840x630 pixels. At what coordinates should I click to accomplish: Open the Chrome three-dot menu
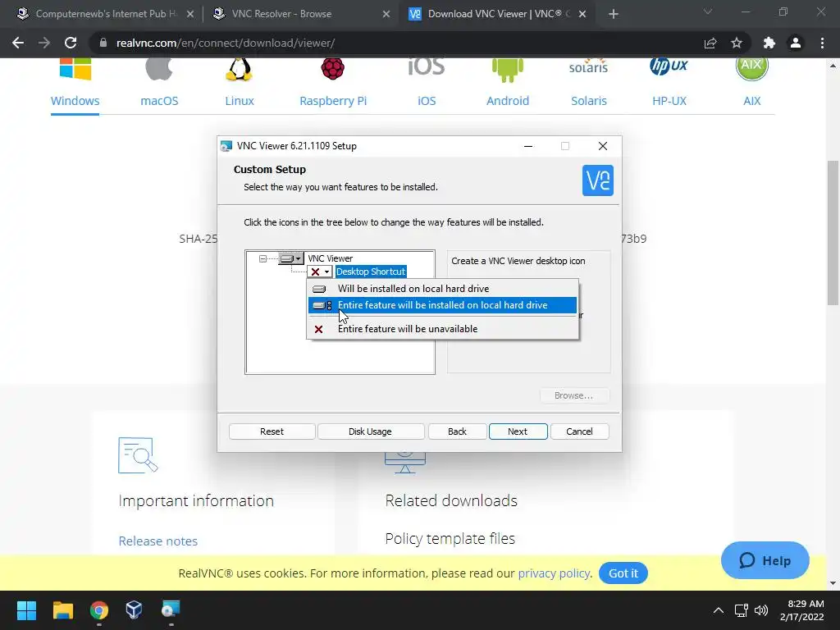822,43
